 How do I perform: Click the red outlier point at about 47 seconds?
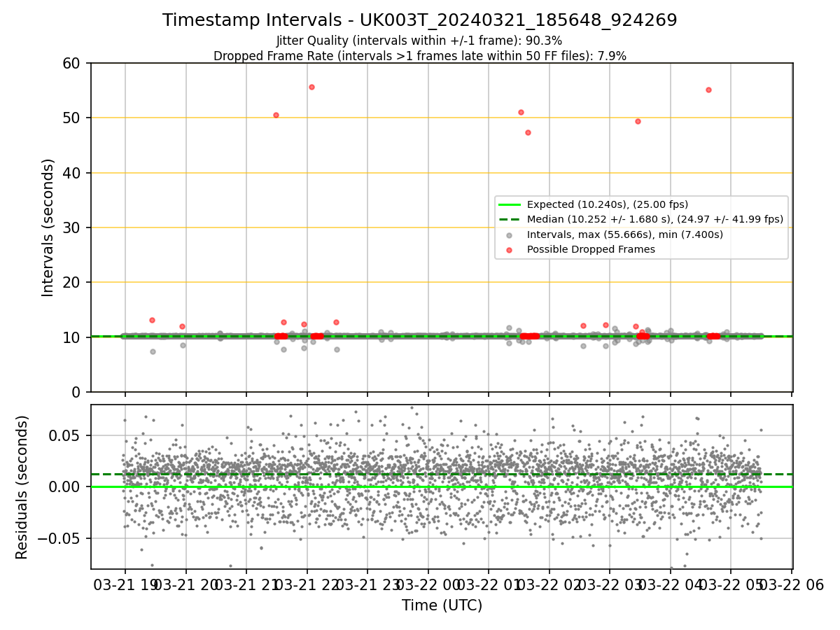pos(528,132)
